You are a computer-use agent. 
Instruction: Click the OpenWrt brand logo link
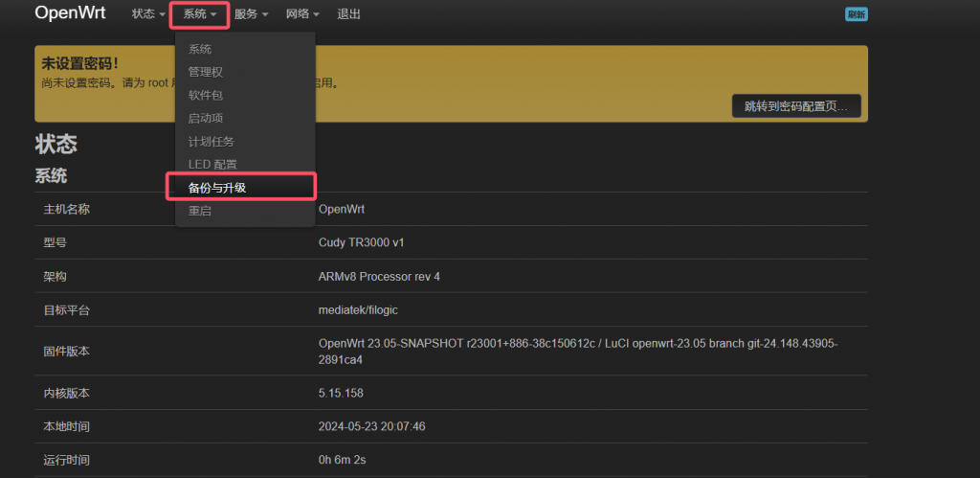click(70, 13)
